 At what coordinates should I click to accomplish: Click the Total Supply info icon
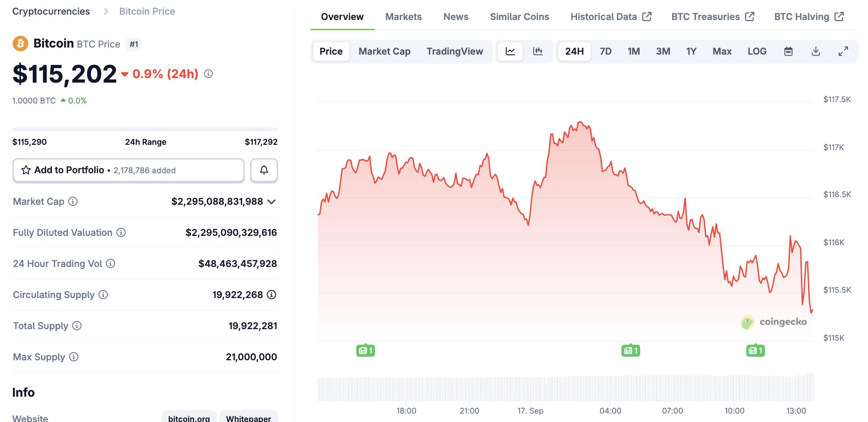coord(77,326)
